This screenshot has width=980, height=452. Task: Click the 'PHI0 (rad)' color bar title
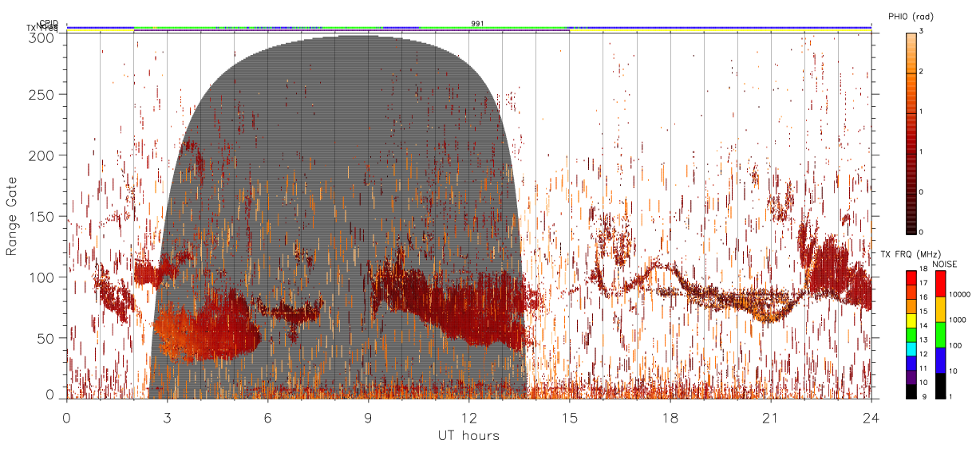(x=911, y=16)
